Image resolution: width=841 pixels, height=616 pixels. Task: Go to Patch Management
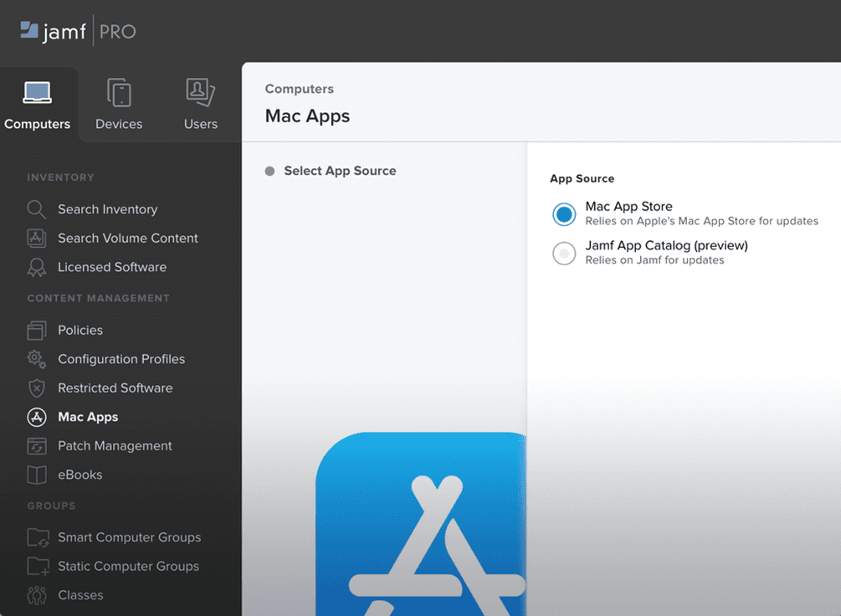(100, 446)
